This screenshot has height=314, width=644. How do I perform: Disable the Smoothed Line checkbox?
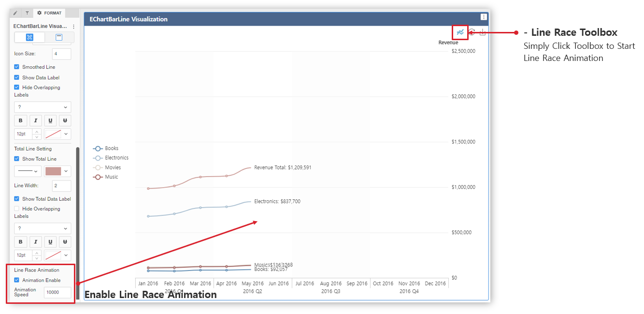tap(16, 67)
